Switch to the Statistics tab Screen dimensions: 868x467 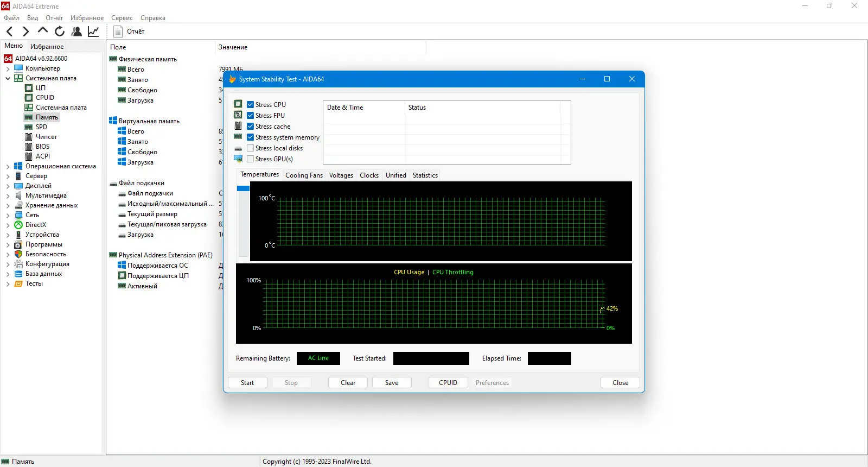click(425, 175)
